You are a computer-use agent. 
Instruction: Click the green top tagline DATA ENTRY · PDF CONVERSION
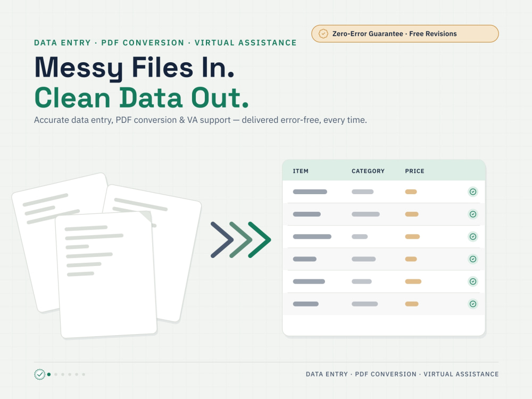tap(165, 43)
